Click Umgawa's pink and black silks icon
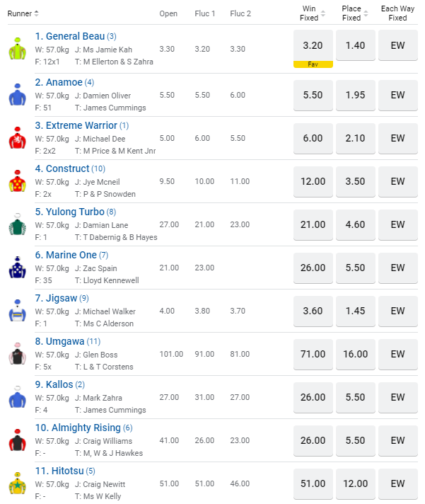Screen dimensions: 425x504 pyautogui.click(x=17, y=353)
